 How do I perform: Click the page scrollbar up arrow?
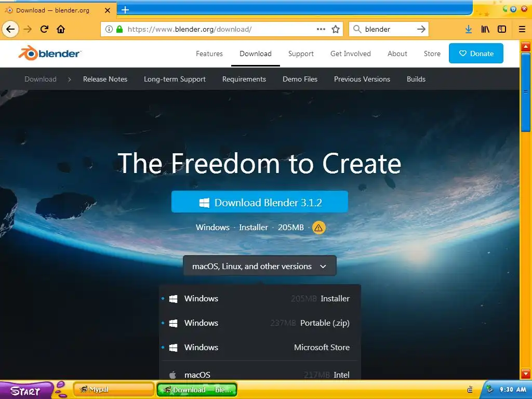coord(526,46)
